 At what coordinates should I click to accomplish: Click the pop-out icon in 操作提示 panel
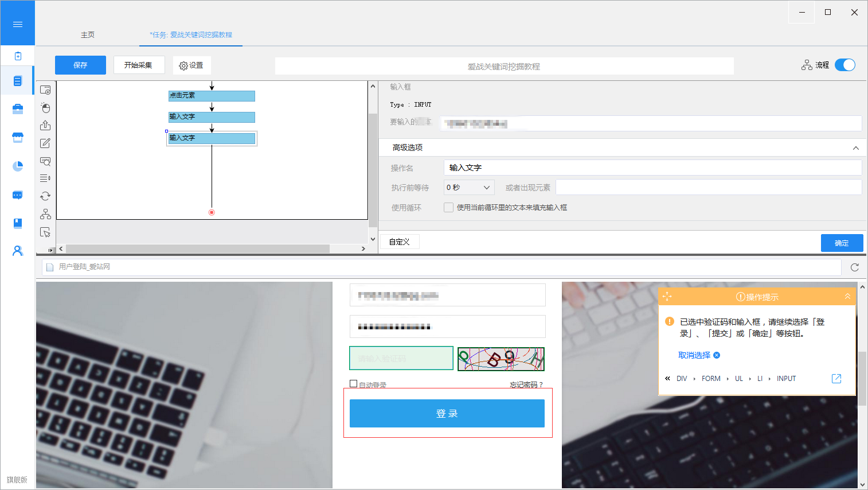coord(836,379)
